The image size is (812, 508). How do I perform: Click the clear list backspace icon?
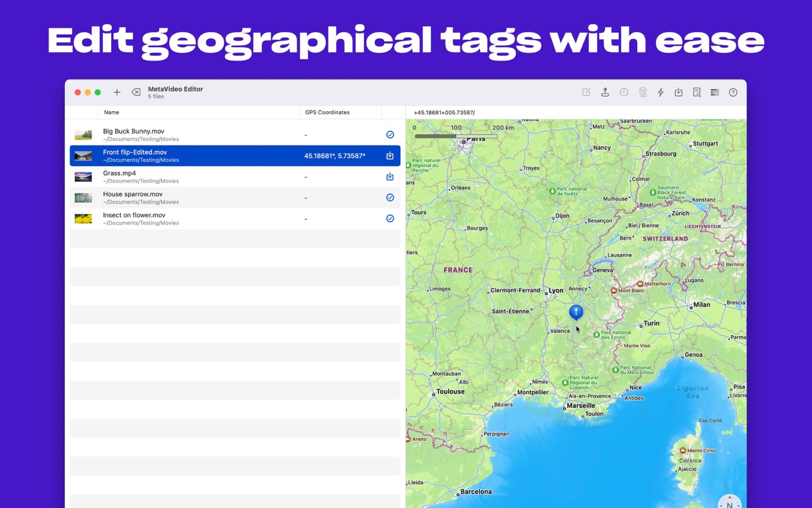pos(136,92)
